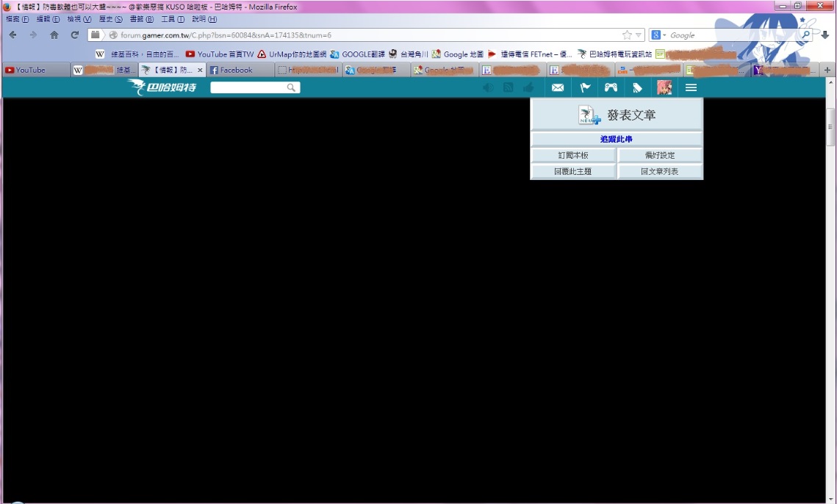This screenshot has height=504, width=837.
Task: Click the Google search input field
Action: pos(734,35)
